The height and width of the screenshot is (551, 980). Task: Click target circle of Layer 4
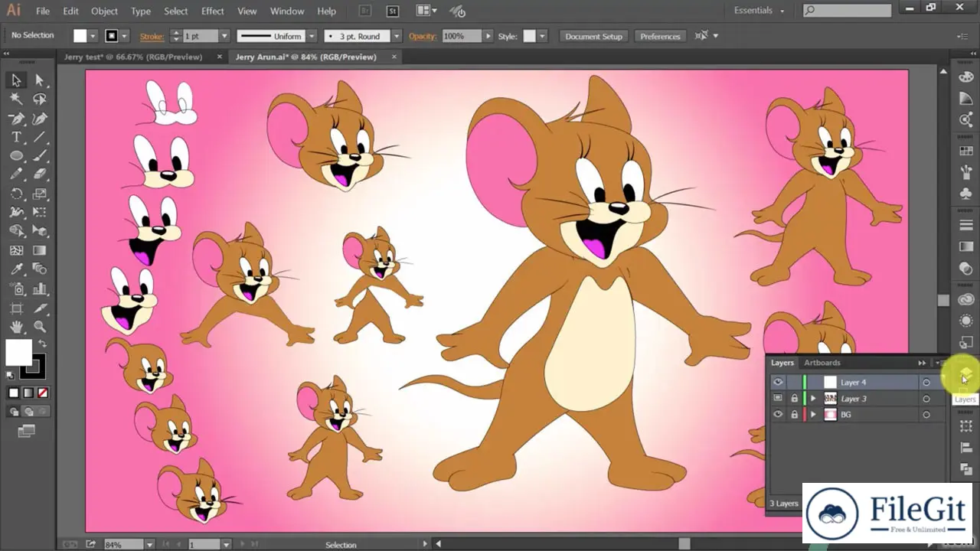(926, 382)
